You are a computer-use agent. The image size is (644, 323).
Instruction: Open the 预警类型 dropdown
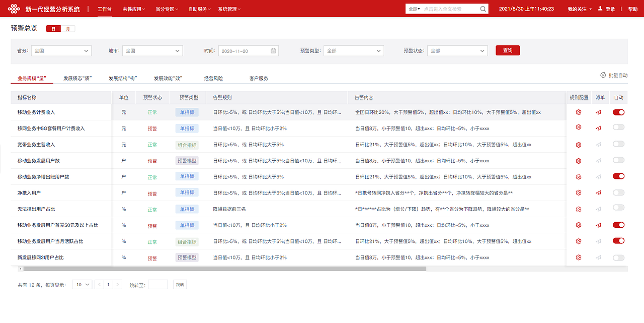[354, 51]
